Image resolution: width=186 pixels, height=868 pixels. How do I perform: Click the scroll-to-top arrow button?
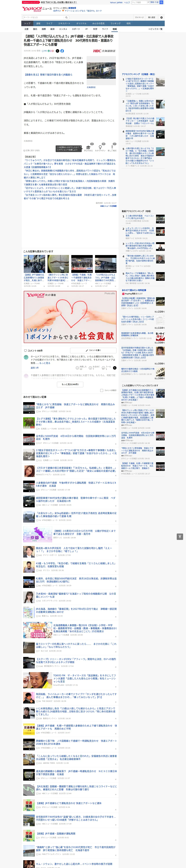180,536
